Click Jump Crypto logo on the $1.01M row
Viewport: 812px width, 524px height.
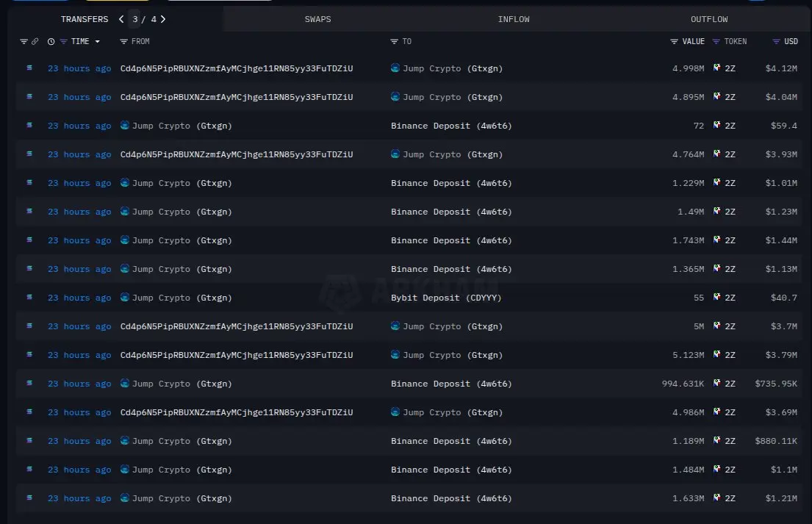pos(124,182)
